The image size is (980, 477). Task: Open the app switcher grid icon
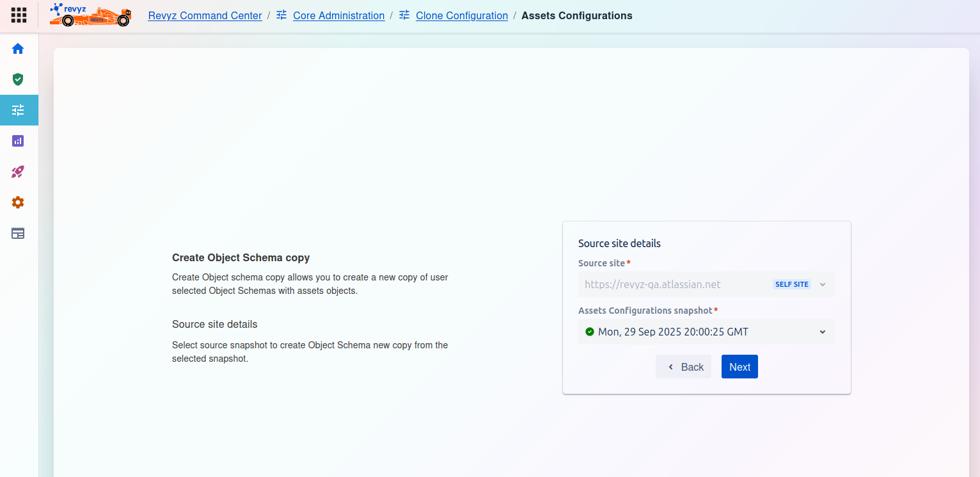click(x=19, y=15)
